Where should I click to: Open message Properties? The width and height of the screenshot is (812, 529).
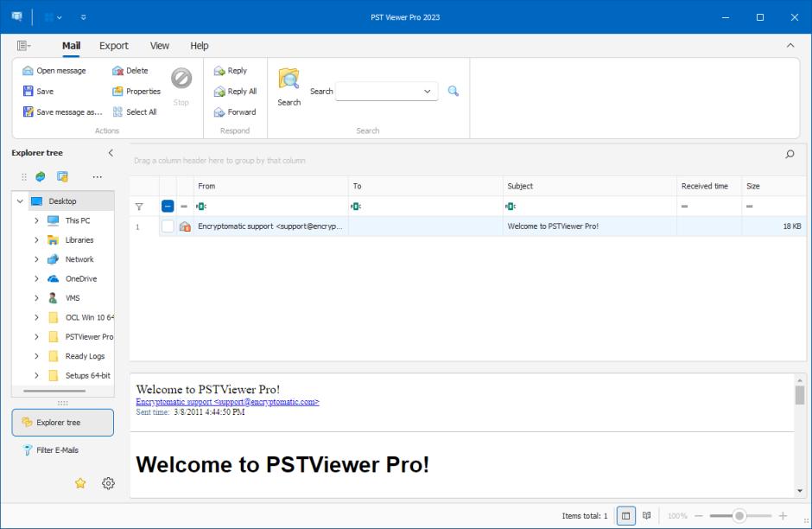pos(136,91)
